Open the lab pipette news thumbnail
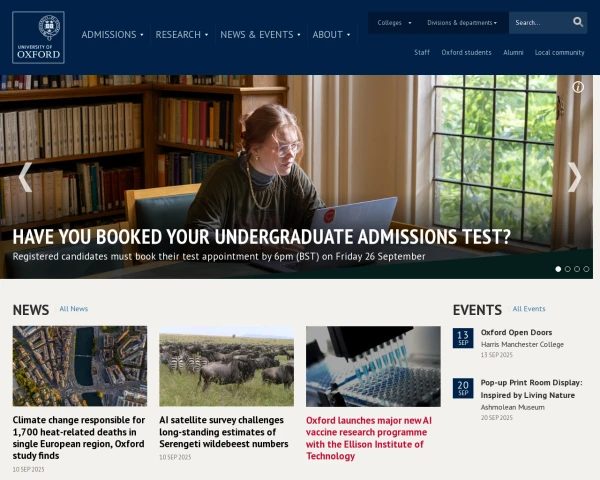Viewport: 600px width, 480px height. pyautogui.click(x=373, y=366)
